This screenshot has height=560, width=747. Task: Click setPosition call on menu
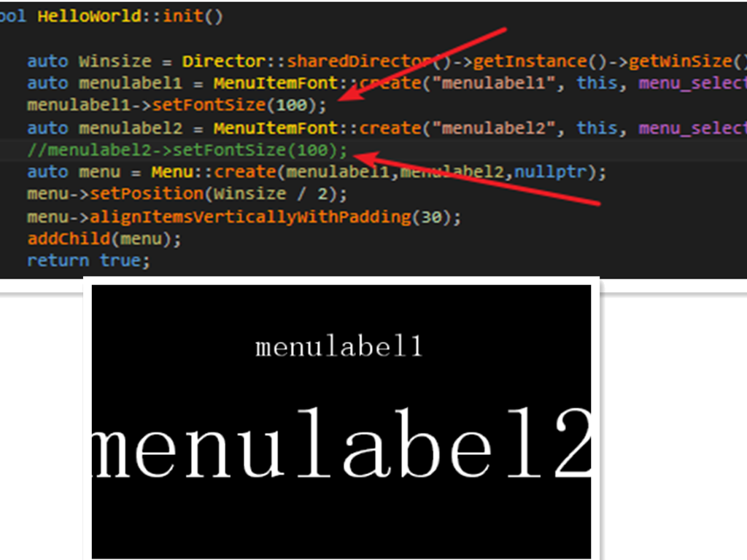147,194
